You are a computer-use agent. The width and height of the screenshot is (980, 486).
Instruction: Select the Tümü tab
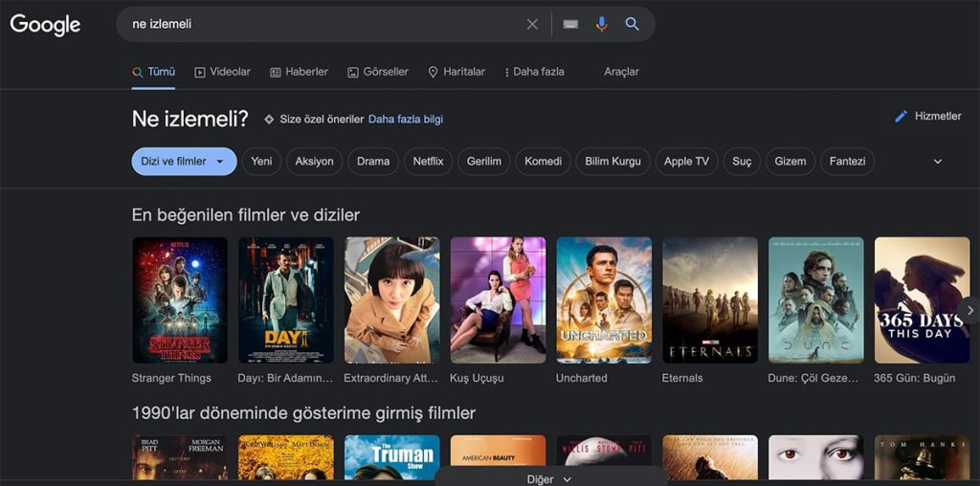pyautogui.click(x=154, y=72)
